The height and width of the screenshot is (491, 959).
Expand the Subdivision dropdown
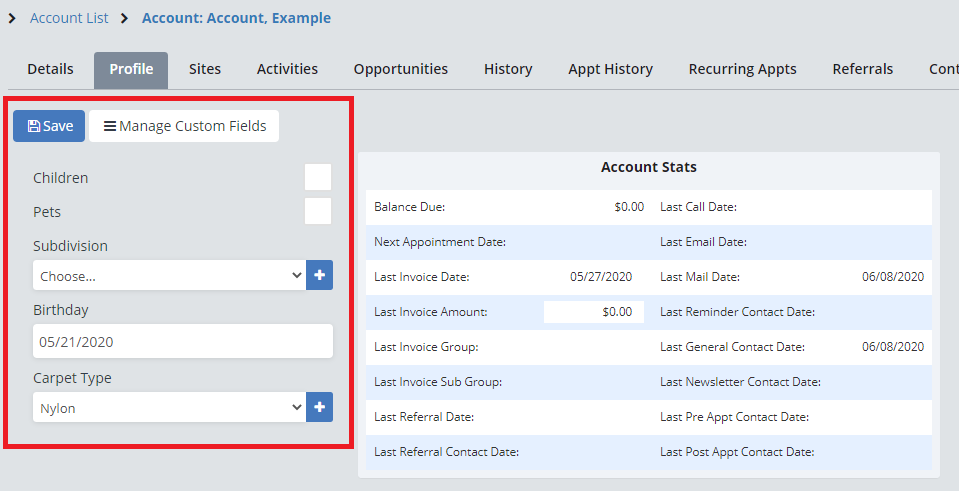click(x=168, y=275)
